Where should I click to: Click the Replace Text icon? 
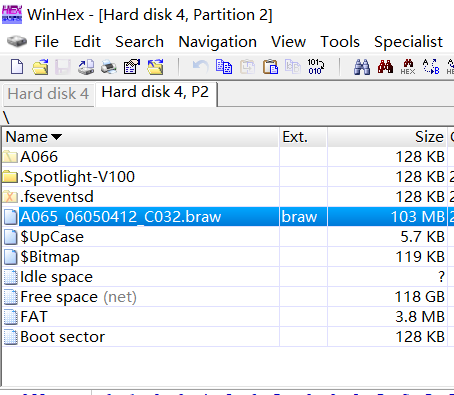pyautogui.click(x=431, y=67)
